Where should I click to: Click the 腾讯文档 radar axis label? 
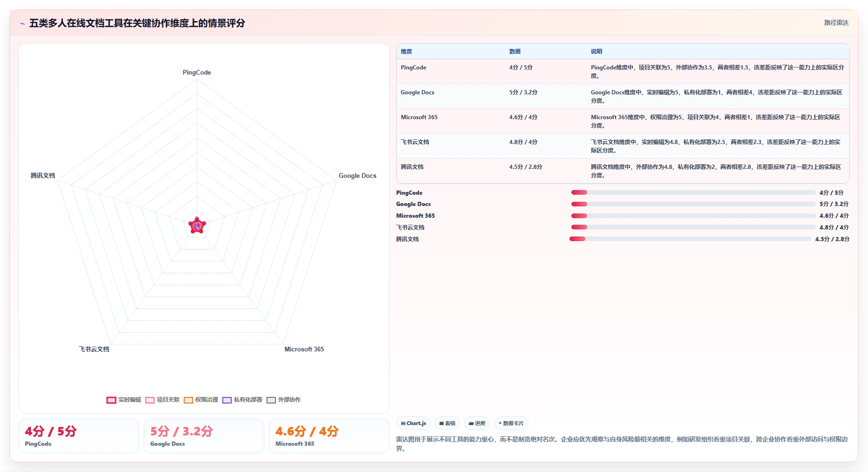[x=43, y=175]
